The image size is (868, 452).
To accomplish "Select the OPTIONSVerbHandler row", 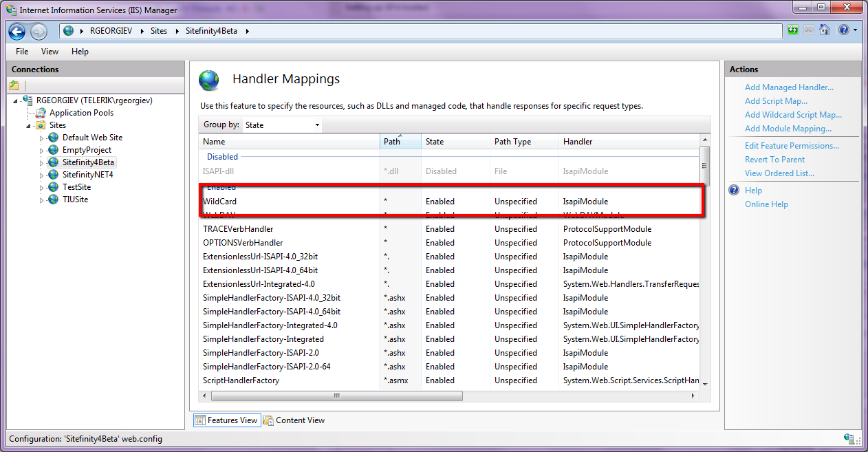I will [x=449, y=243].
